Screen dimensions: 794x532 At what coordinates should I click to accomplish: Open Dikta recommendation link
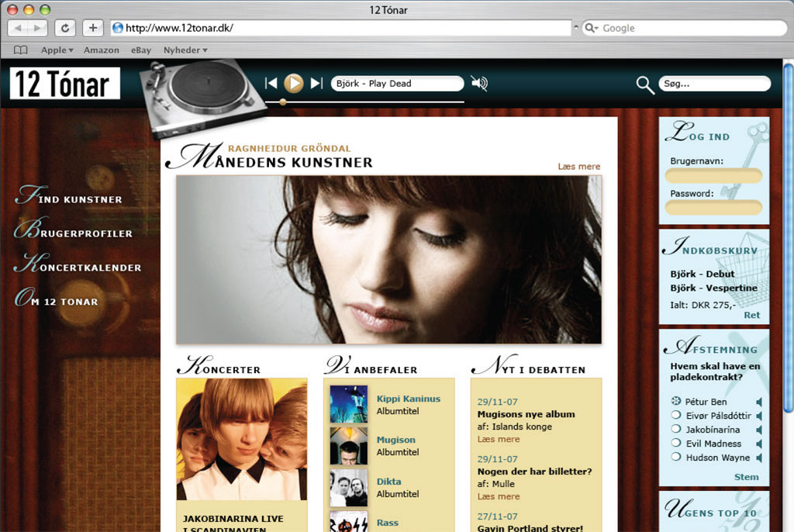[389, 482]
